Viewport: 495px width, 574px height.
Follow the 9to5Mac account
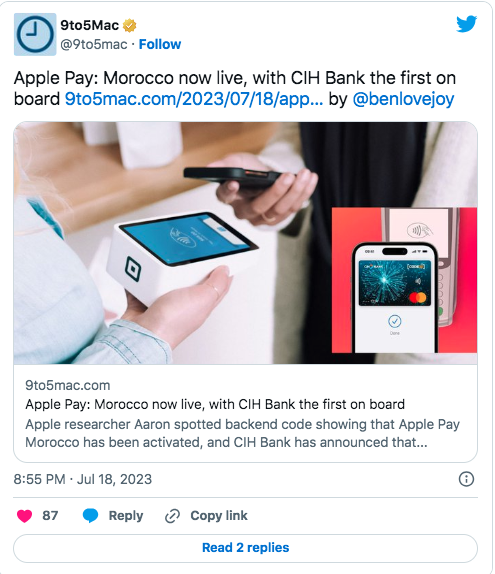click(160, 44)
